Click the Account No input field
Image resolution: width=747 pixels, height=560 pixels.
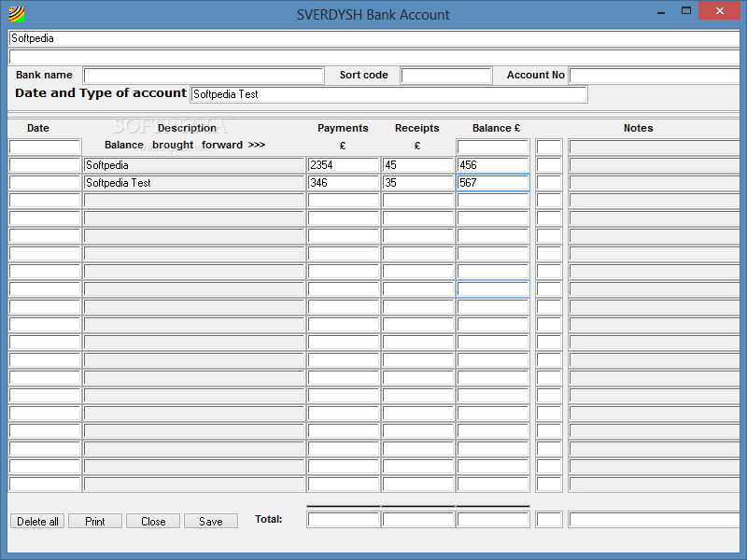[x=655, y=76]
